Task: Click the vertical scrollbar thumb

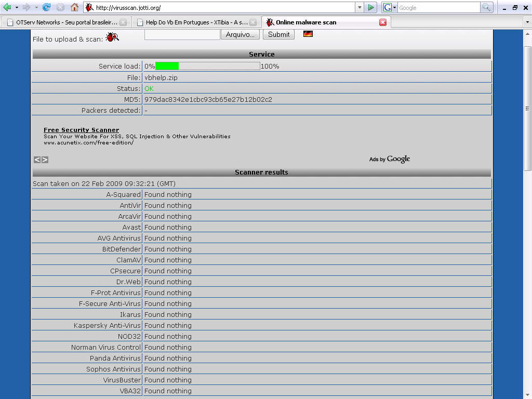Action: [527, 109]
